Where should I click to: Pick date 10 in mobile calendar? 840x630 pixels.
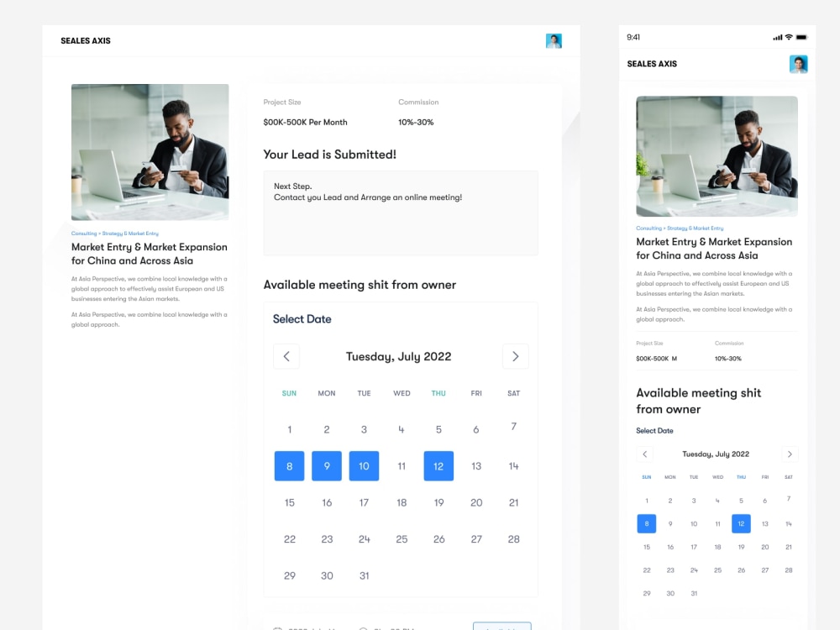click(x=694, y=524)
